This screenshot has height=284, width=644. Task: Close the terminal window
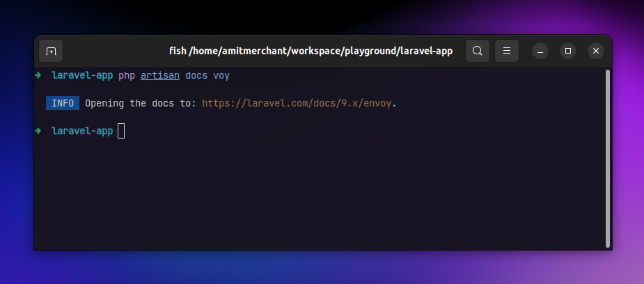tap(596, 51)
